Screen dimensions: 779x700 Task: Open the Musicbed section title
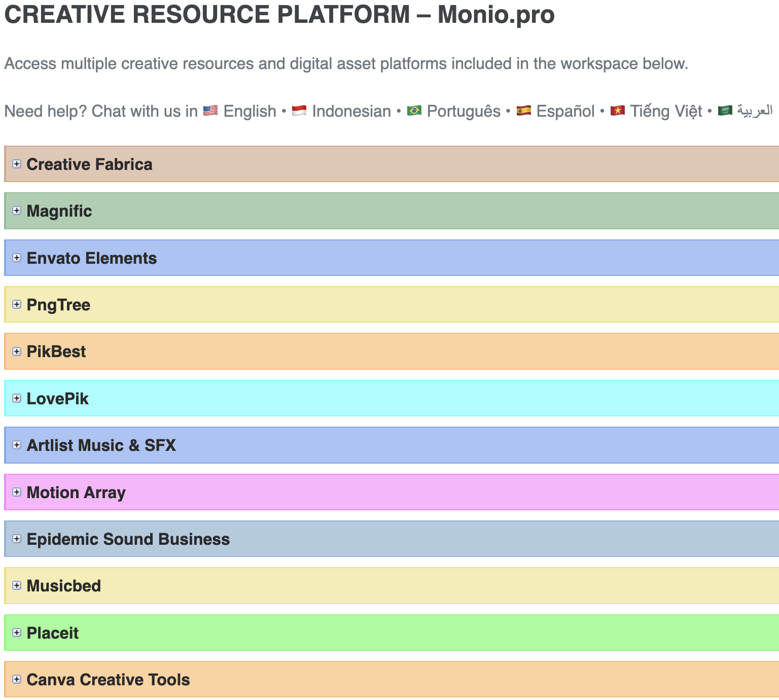point(64,586)
